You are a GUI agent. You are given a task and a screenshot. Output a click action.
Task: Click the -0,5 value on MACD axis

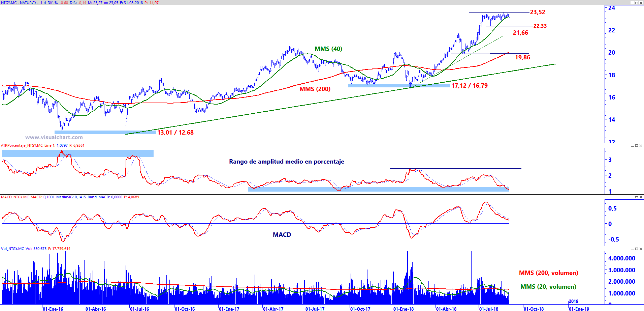[x=614, y=239]
